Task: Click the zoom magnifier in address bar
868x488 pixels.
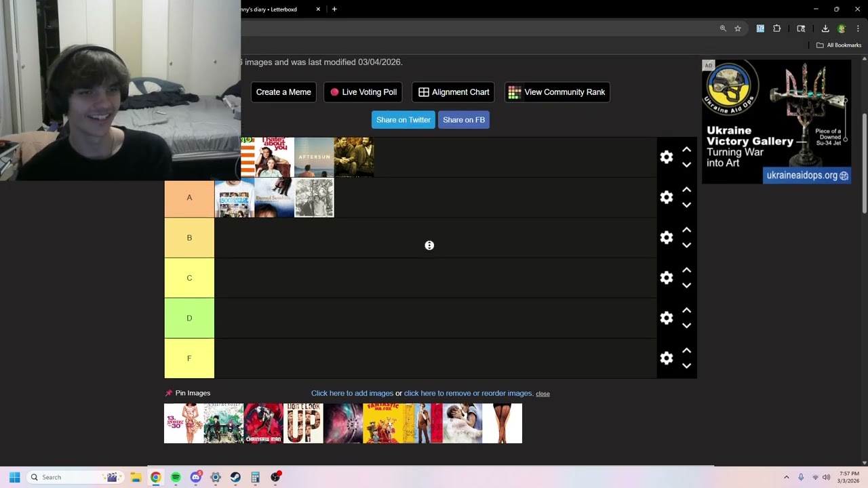Action: (x=723, y=28)
